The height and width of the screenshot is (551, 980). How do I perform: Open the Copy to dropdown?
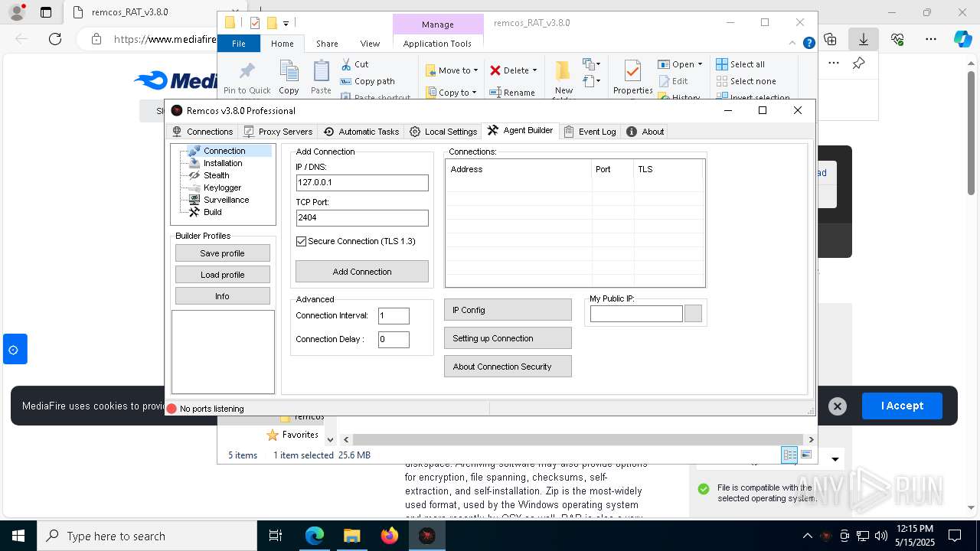click(x=451, y=93)
